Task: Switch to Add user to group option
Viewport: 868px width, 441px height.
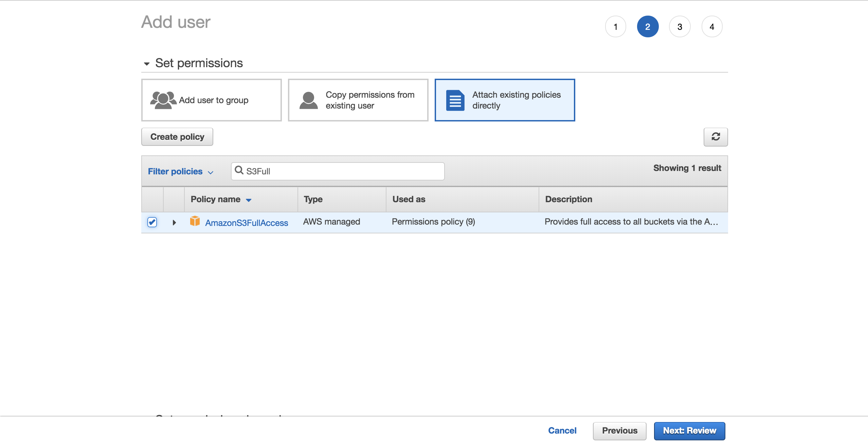Action: pyautogui.click(x=211, y=100)
